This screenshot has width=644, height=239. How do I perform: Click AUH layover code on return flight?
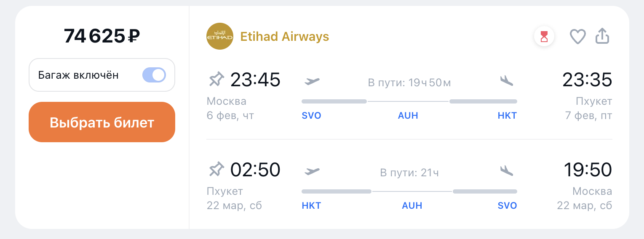pos(412,206)
